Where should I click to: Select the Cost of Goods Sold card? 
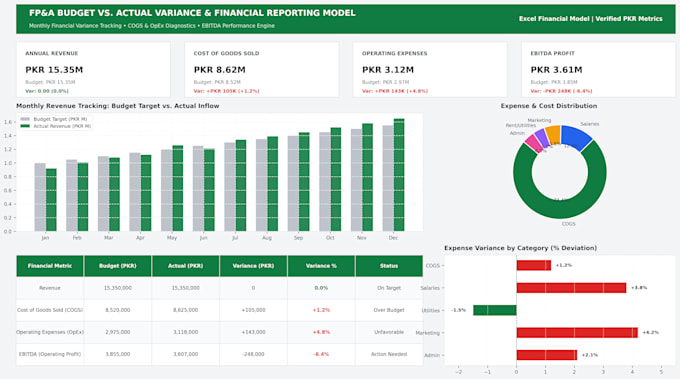tap(262, 69)
